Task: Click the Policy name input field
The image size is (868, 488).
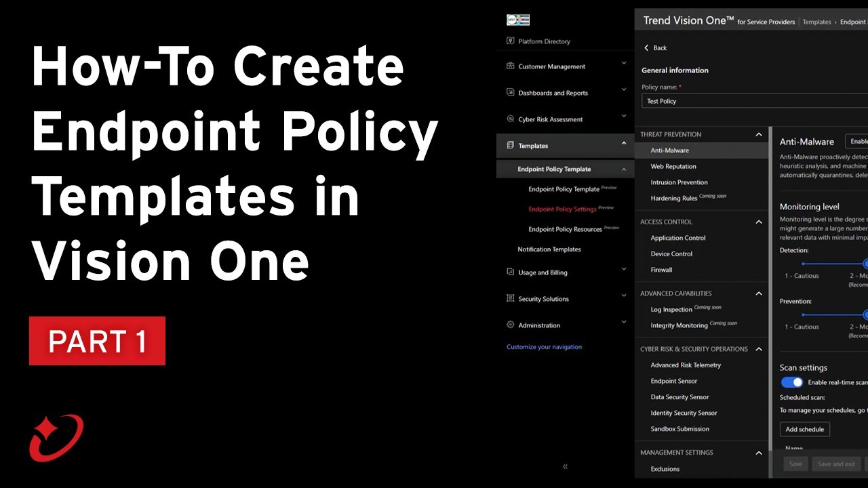Action: coord(754,101)
